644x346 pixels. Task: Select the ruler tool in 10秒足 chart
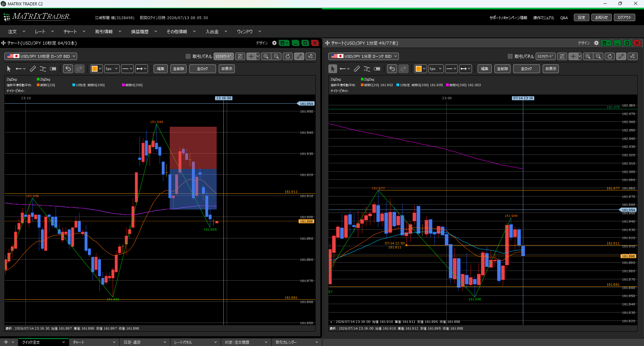click(x=33, y=69)
